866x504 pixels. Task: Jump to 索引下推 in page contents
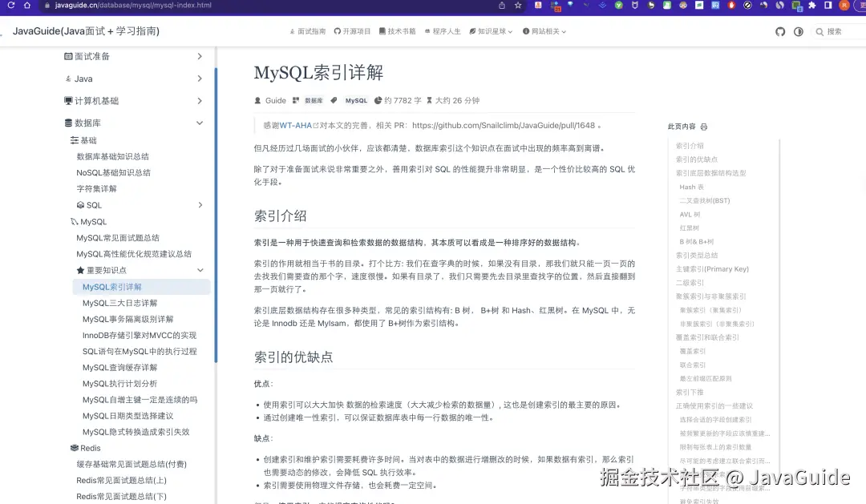(x=690, y=392)
